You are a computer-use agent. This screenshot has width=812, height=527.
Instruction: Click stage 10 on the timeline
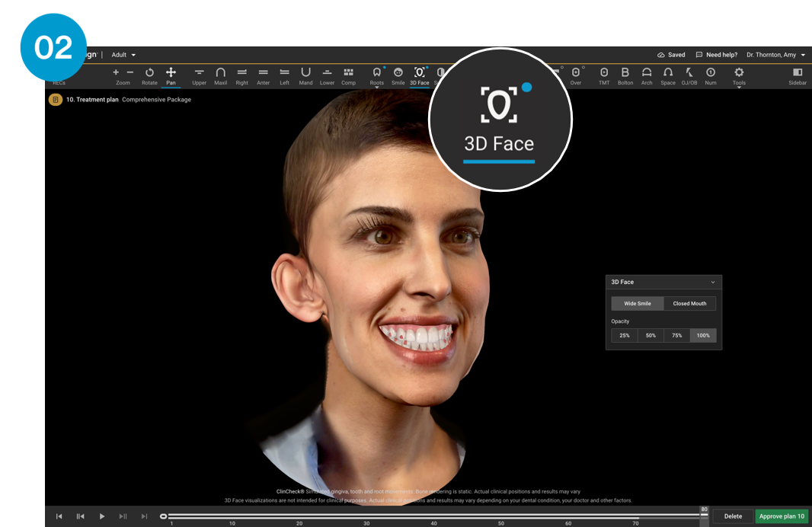232,523
